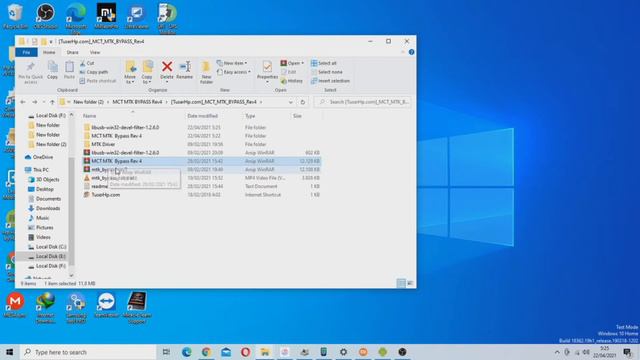Viewport: 640px width, 360px height.
Task: Open the New item dropdown
Action: click(x=232, y=63)
